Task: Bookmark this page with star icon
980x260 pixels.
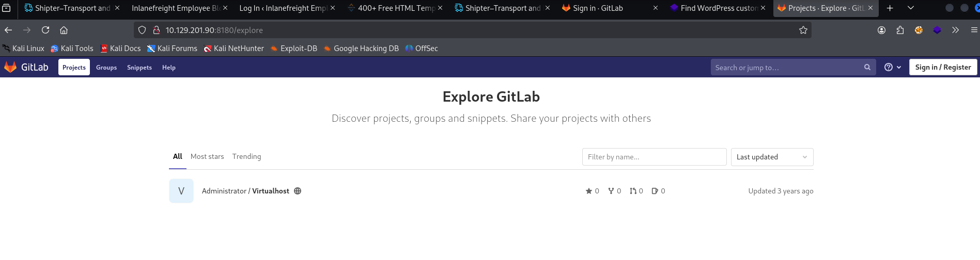Action: click(803, 30)
